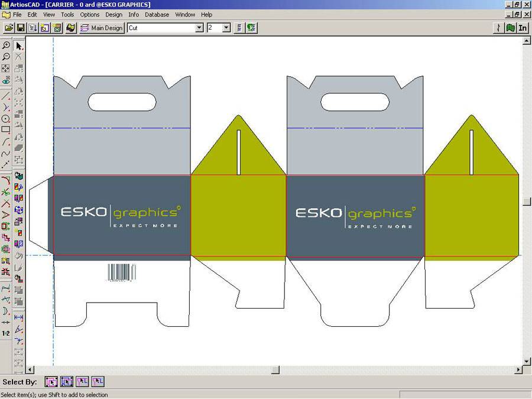Screen dimensions: 532x399
Task: Click the icon left of the green map
Action: 498,28
